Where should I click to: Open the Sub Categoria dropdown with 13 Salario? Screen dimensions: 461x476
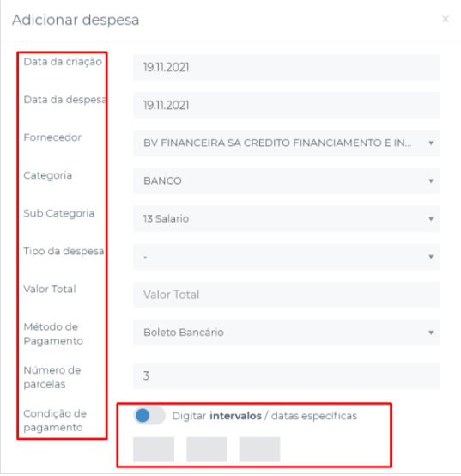point(286,219)
